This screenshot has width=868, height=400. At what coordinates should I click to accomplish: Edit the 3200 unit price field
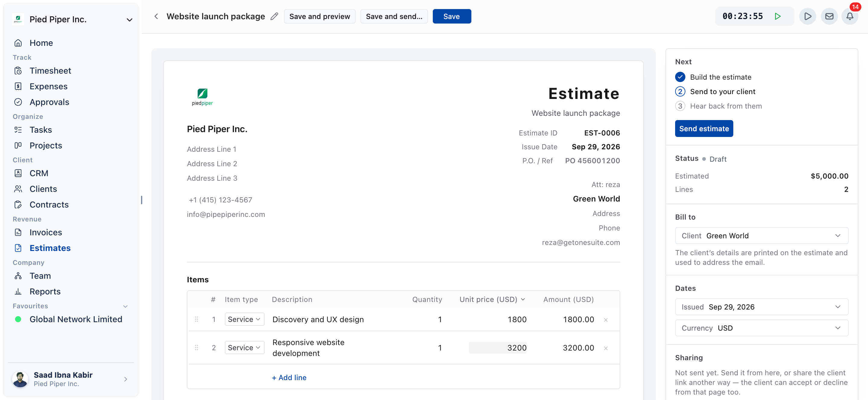498,348
